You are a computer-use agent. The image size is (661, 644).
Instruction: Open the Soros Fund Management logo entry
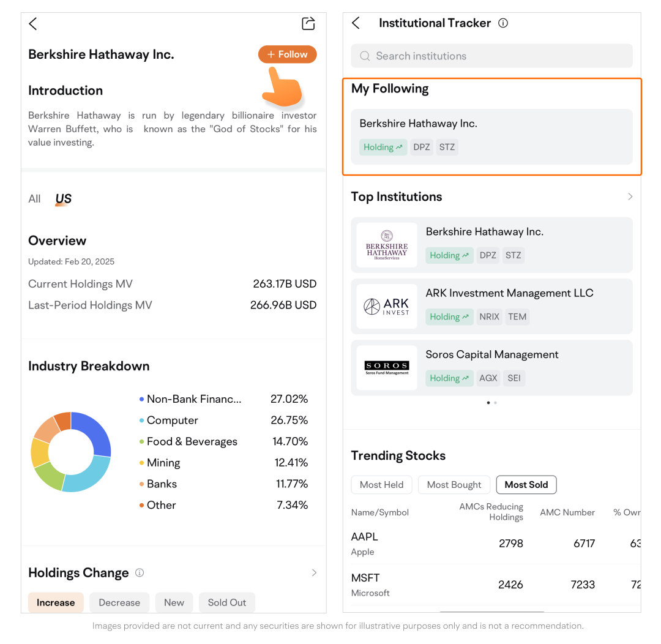click(x=387, y=367)
